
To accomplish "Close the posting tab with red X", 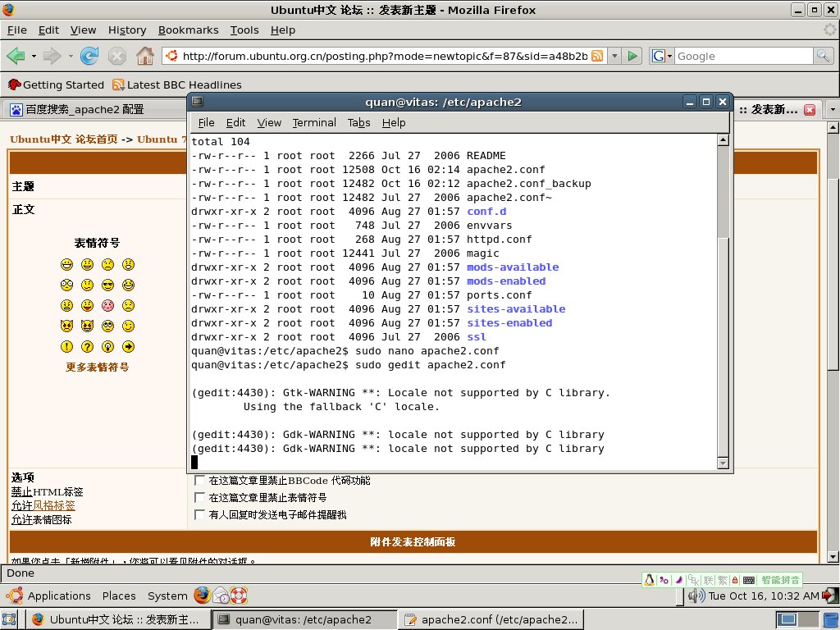I will pyautogui.click(x=810, y=110).
